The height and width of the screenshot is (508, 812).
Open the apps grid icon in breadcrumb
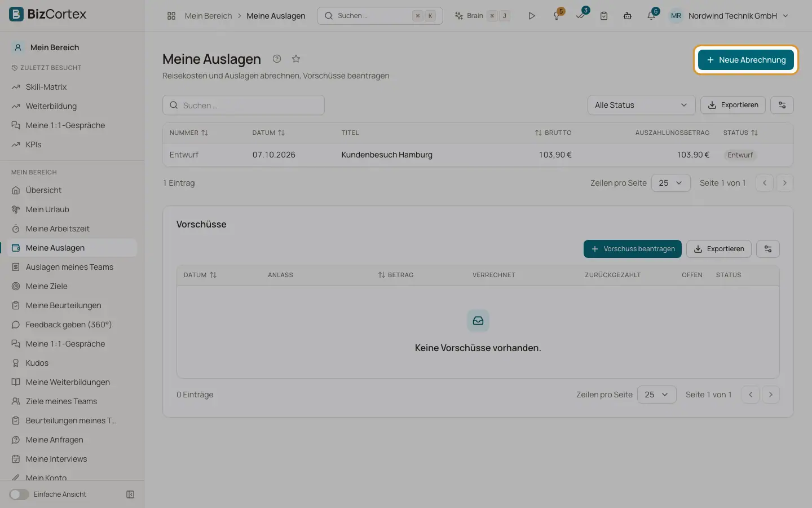coord(171,16)
